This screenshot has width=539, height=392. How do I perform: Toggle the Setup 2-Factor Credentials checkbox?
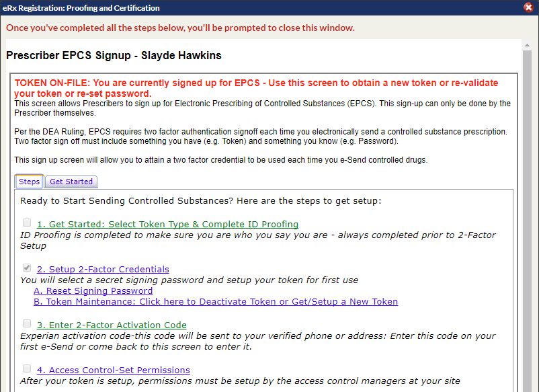pyautogui.click(x=27, y=268)
